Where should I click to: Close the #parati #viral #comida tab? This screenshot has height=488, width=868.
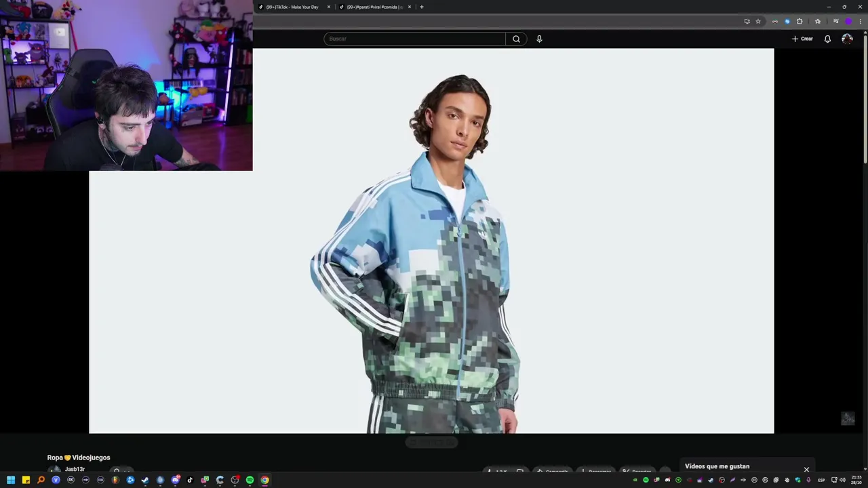point(410,7)
